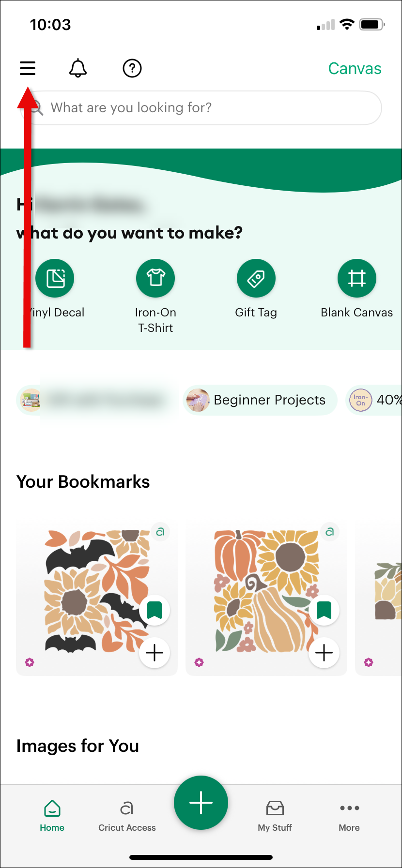Open the More menu in bottom navigation
This screenshot has width=402, height=868.
coord(349,815)
